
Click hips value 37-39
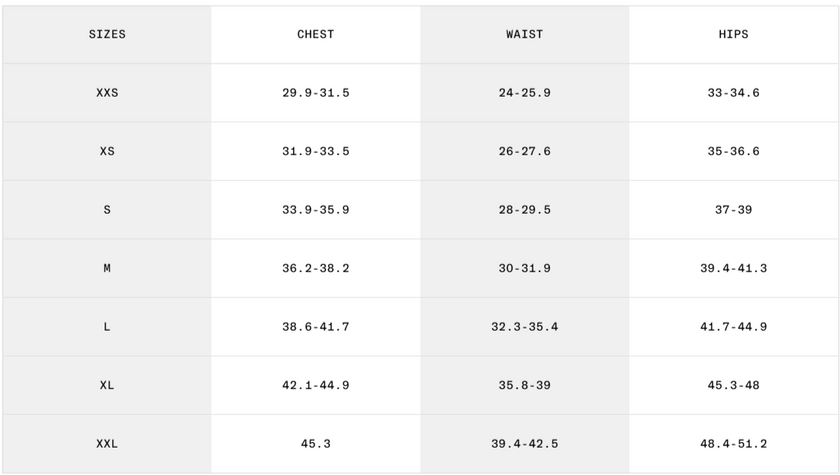coord(734,210)
